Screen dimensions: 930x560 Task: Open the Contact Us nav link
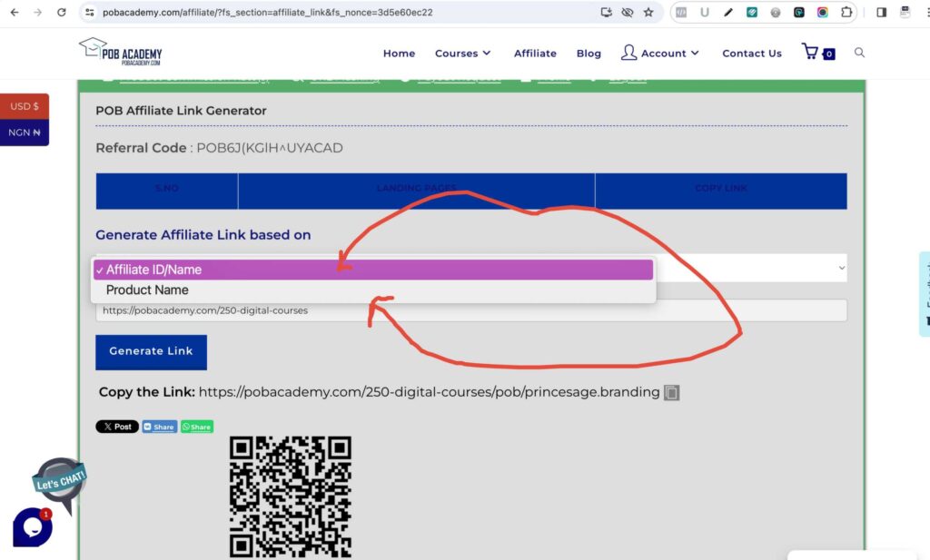pos(752,54)
